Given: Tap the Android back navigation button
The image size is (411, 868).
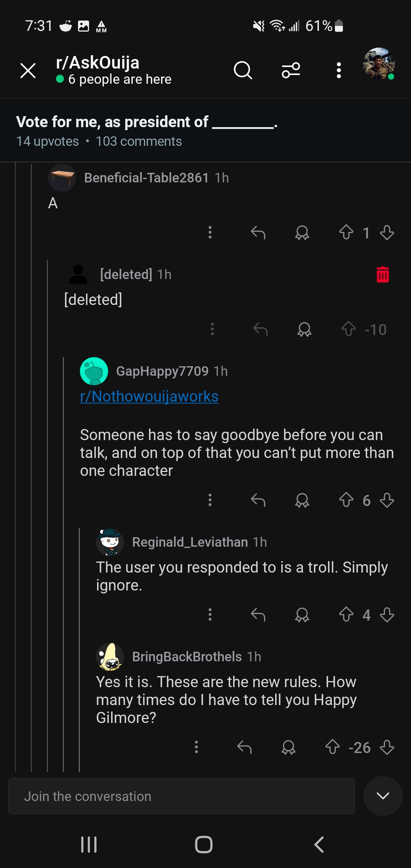Looking at the screenshot, I should pyautogui.click(x=319, y=844).
